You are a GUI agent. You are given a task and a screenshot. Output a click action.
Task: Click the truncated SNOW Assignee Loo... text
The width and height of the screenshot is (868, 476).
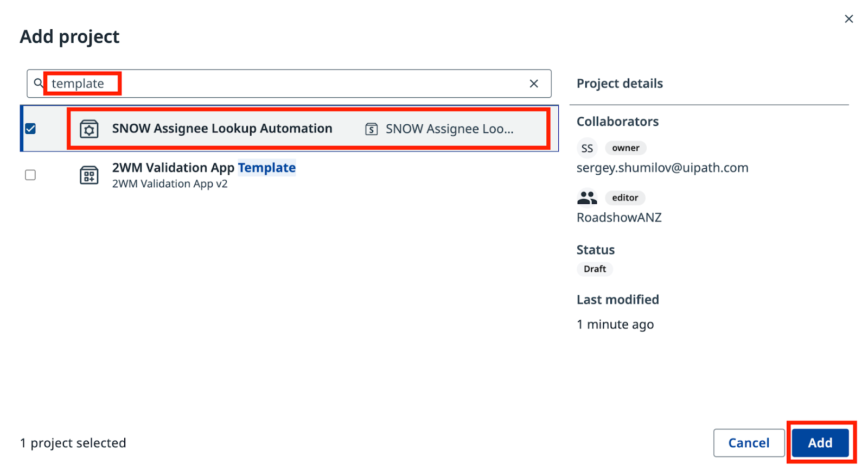click(449, 129)
